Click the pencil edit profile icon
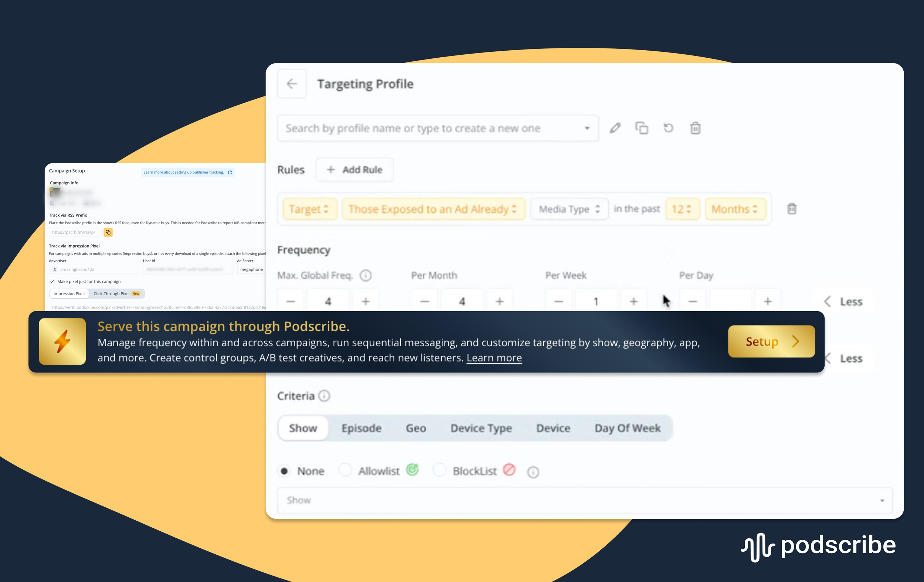The width and height of the screenshot is (924, 582). [x=615, y=128]
